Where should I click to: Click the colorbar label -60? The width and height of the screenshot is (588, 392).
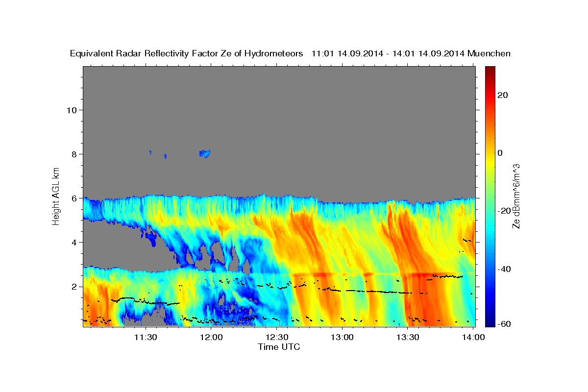coord(504,324)
